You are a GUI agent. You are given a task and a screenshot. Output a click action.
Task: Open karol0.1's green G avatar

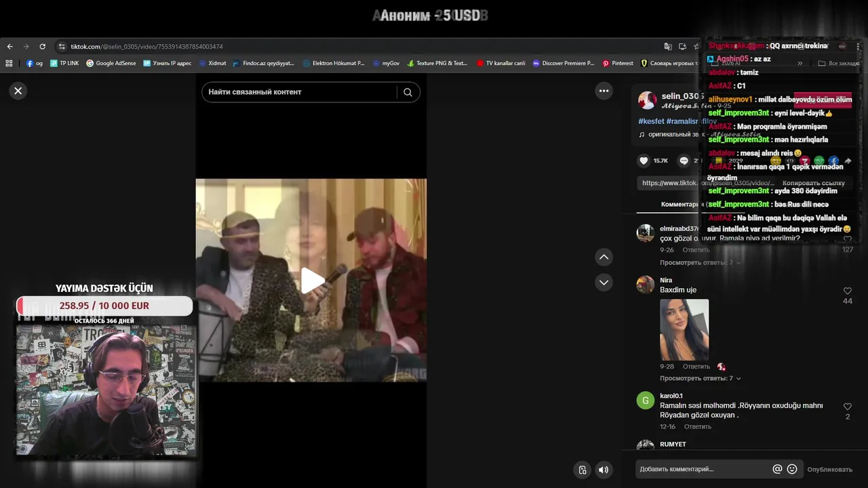(645, 400)
